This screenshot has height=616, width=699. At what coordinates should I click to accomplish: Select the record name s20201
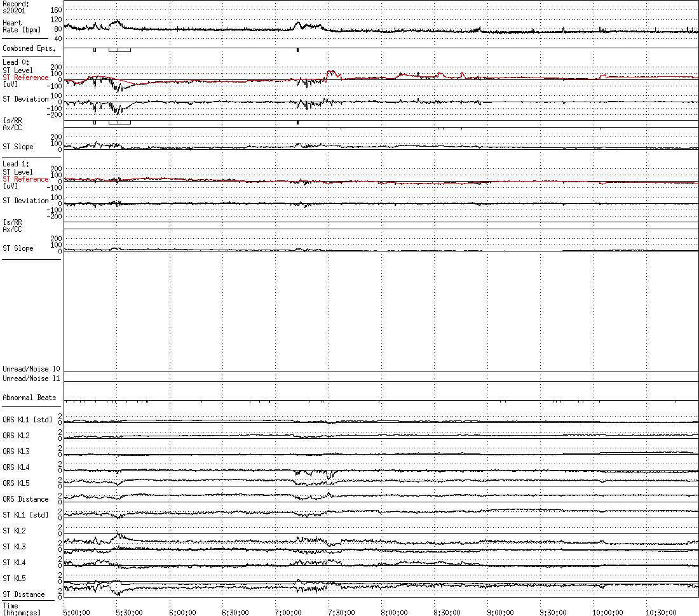coord(13,10)
